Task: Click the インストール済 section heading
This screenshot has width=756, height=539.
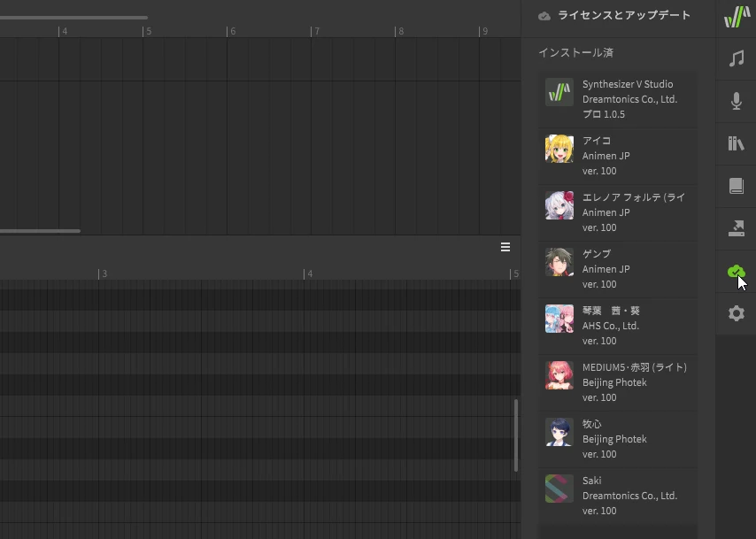Action: click(x=575, y=52)
